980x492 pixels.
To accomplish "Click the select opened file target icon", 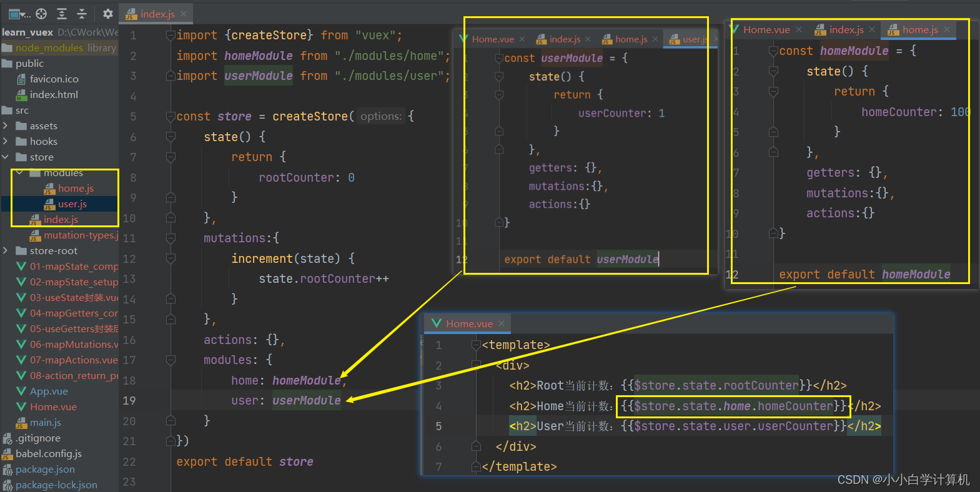I will click(x=41, y=13).
